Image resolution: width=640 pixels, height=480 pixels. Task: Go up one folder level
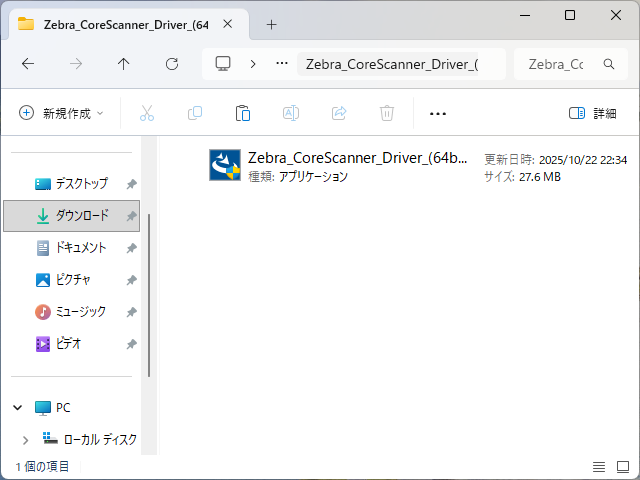pyautogui.click(x=124, y=64)
